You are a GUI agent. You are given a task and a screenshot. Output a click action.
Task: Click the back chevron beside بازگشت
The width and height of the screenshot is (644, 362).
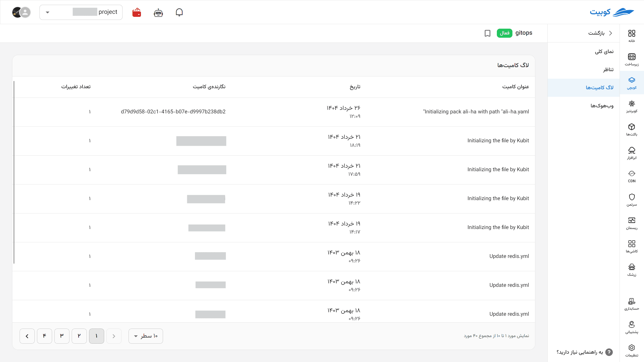(x=611, y=33)
